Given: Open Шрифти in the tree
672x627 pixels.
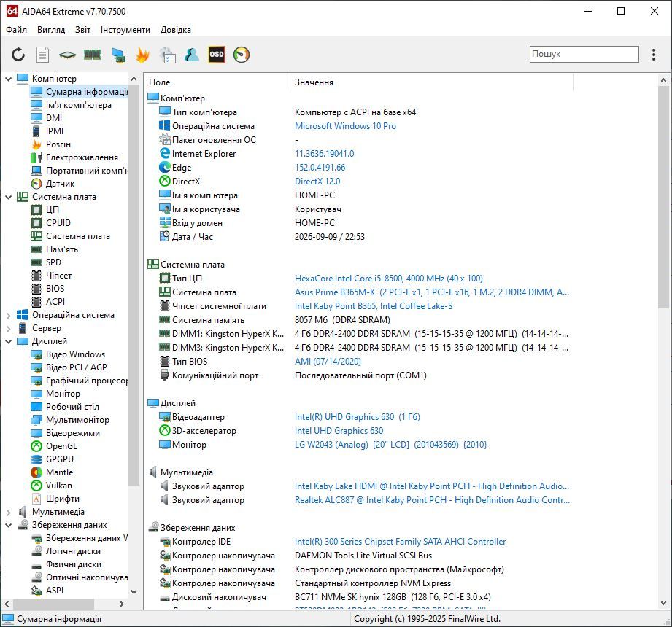Looking at the screenshot, I should coord(63,499).
